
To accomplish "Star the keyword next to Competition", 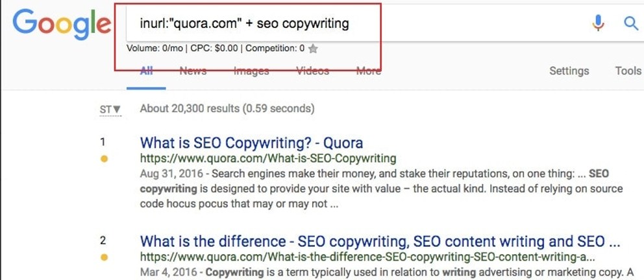I will 313,49.
